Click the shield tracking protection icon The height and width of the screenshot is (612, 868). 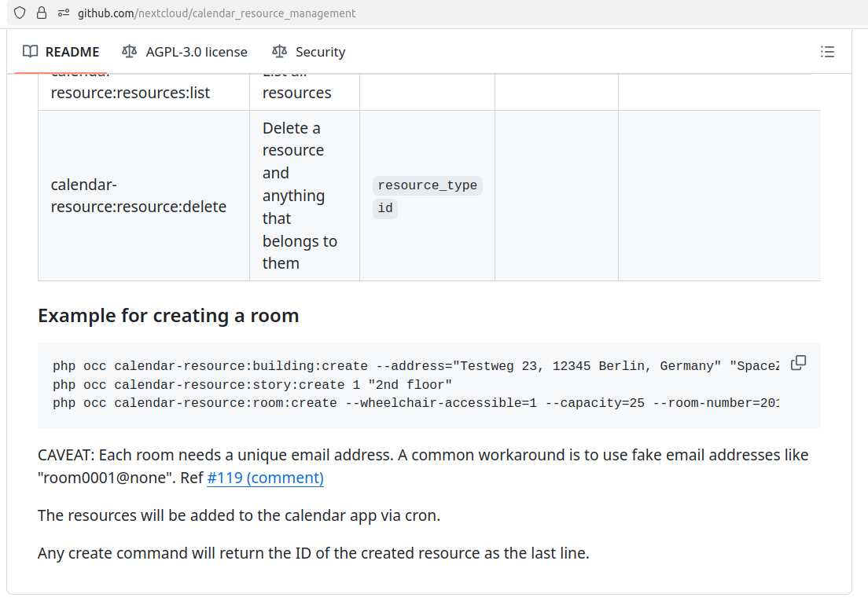20,13
